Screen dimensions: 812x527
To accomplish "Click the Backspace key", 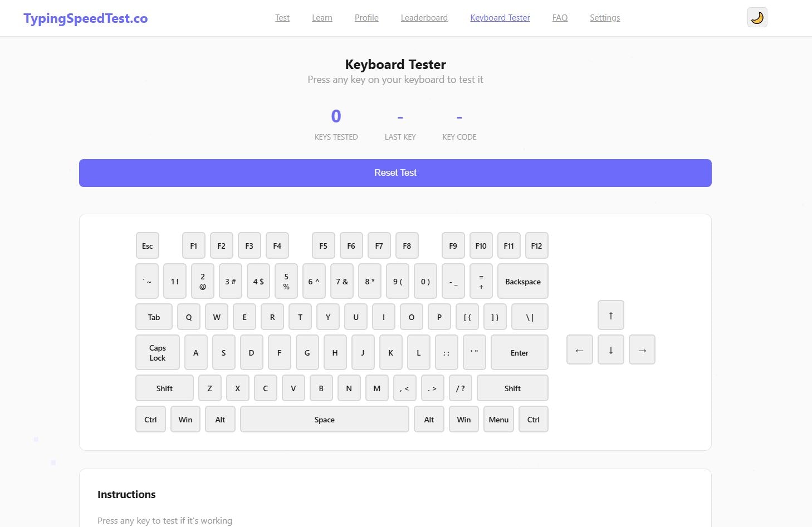I will [x=522, y=281].
